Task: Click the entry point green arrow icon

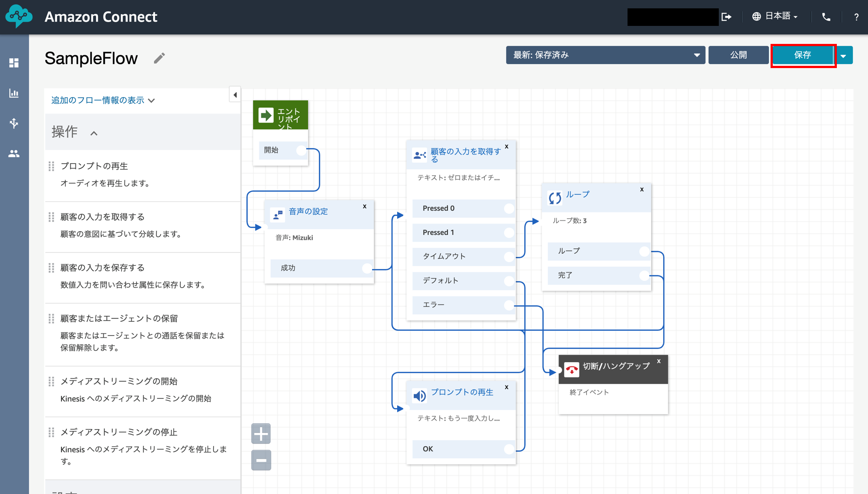Action: pyautogui.click(x=266, y=115)
